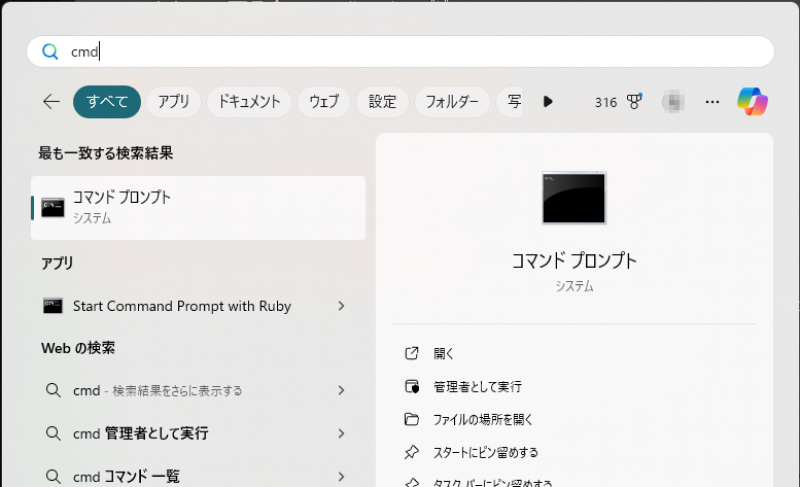This screenshot has height=487, width=800.
Task: Open the rewards trophy icon
Action: coord(634,102)
